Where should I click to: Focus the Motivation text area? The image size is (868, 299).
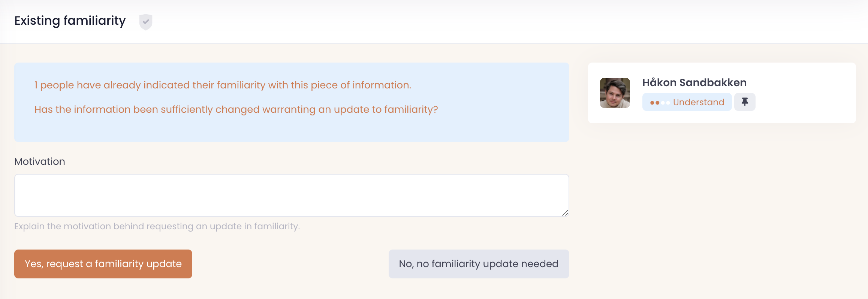[x=291, y=195]
